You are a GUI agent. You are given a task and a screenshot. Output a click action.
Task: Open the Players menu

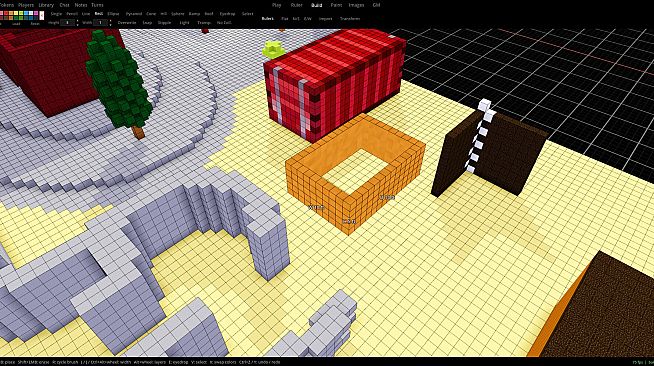[x=26, y=5]
